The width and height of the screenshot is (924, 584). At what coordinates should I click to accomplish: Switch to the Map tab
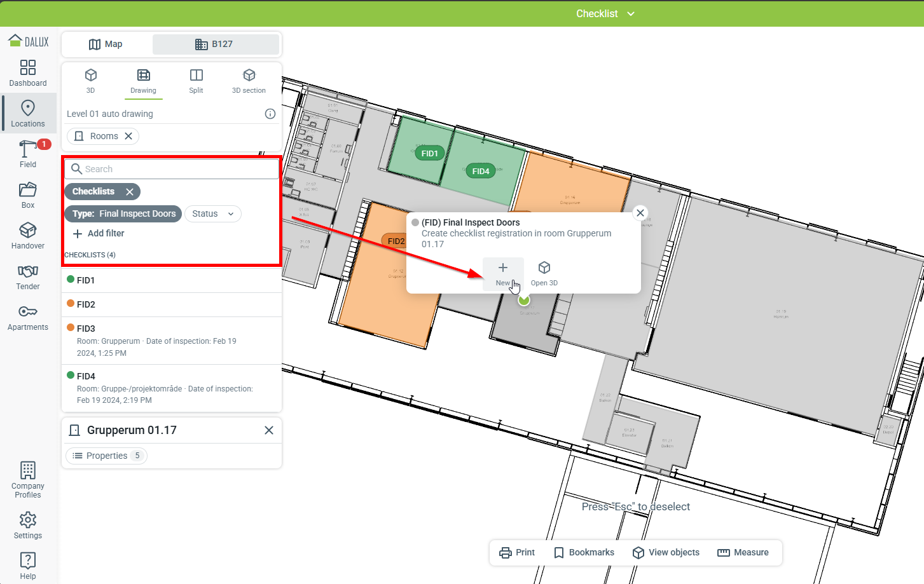pos(106,44)
